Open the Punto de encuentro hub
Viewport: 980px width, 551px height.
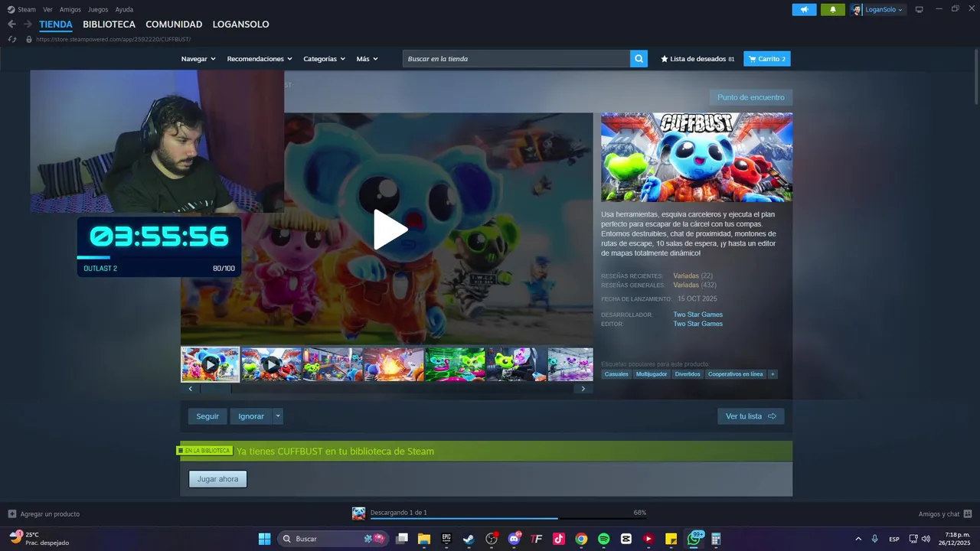point(750,97)
